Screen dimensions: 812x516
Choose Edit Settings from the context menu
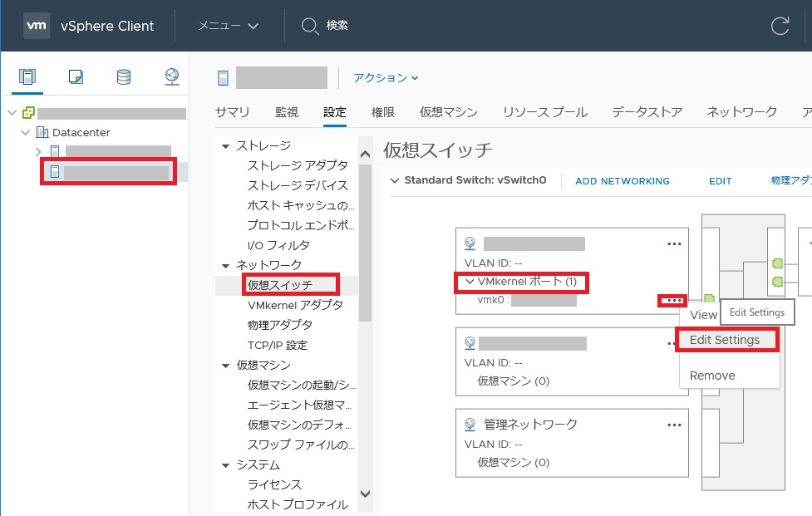coord(724,340)
